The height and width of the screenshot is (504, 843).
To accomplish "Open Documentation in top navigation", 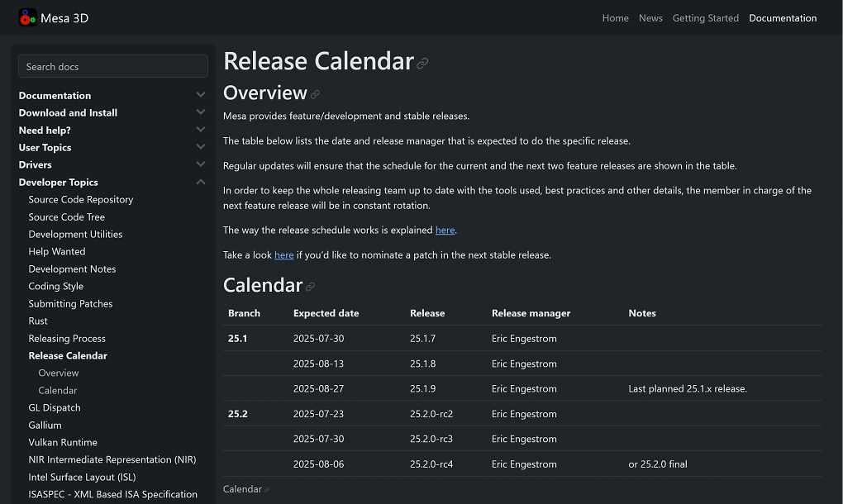I will pyautogui.click(x=783, y=18).
